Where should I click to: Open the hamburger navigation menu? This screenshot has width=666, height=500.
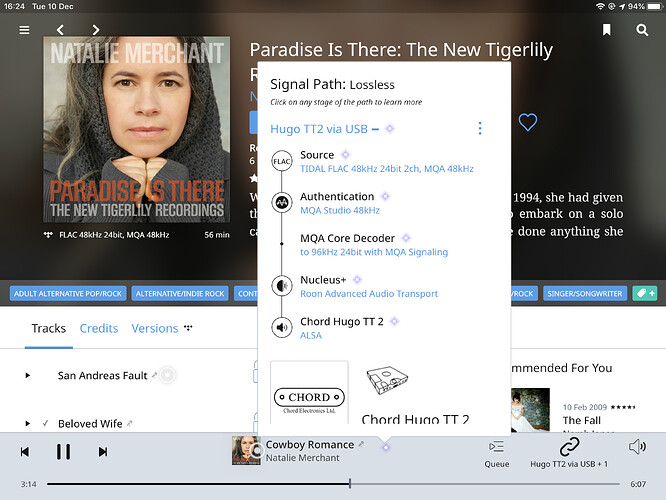pos(24,30)
